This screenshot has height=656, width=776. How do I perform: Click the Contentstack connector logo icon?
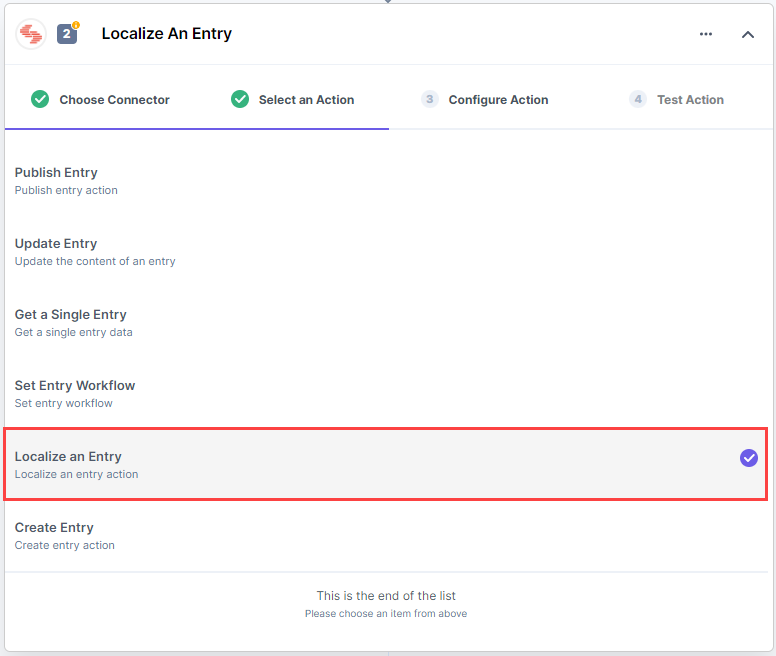[31, 34]
